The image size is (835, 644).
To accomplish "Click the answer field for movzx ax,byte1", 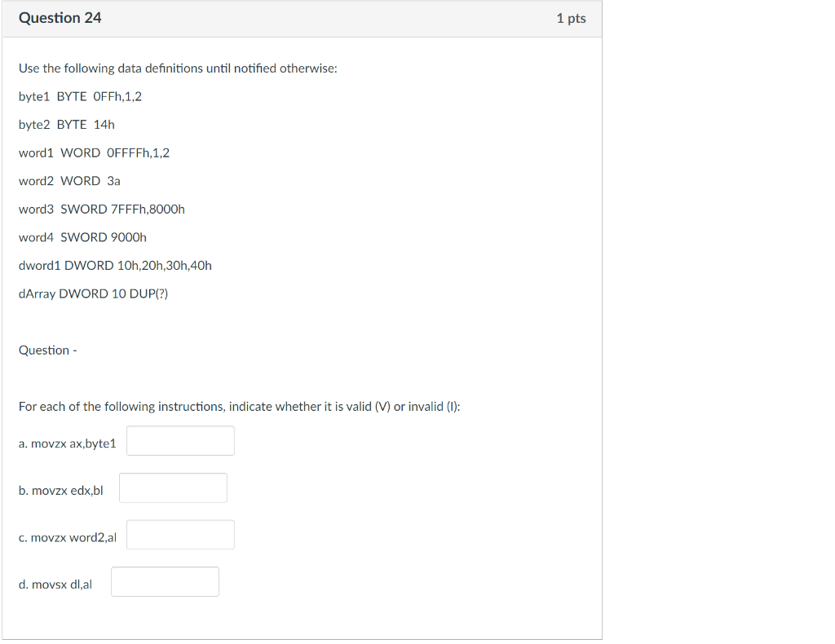I will pyautogui.click(x=179, y=440).
